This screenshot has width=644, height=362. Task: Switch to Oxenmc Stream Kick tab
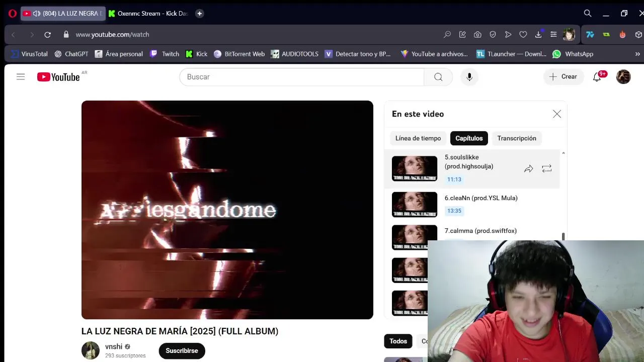(148, 14)
